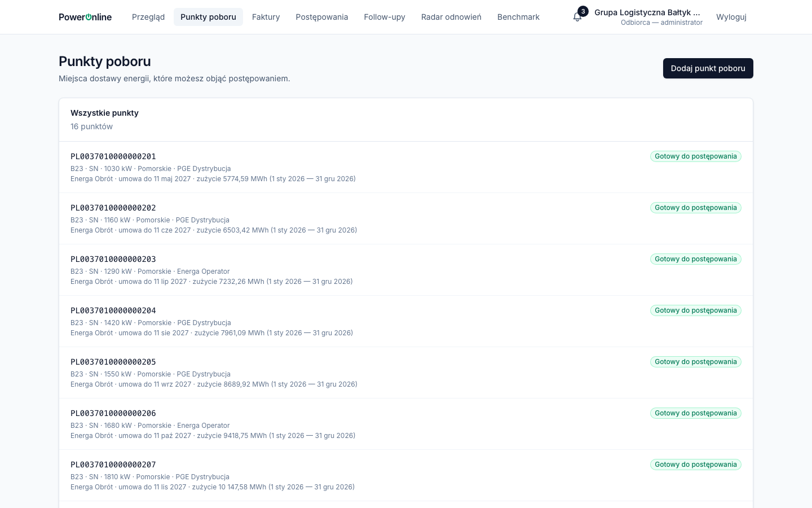
Task: Open the notifications bell icon
Action: point(577,17)
